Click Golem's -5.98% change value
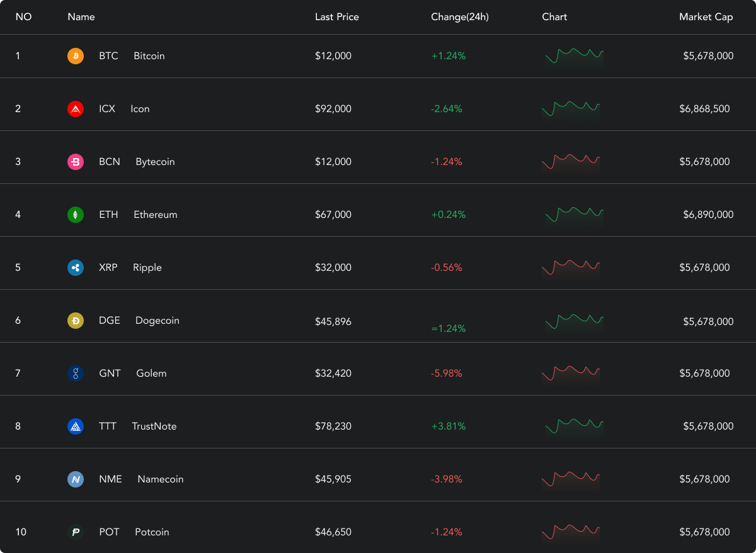Image resolution: width=756 pixels, height=553 pixels. (447, 373)
